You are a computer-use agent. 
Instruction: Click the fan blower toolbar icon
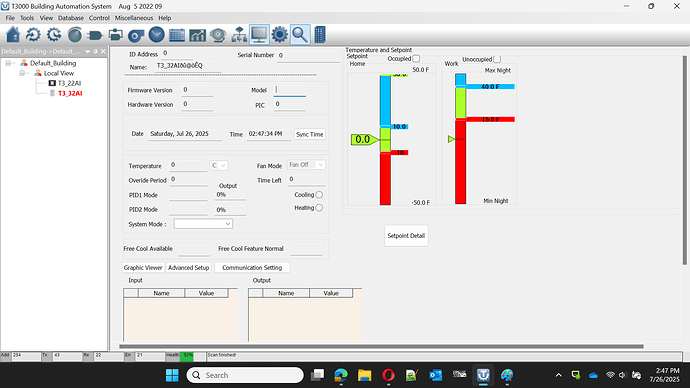click(136, 35)
